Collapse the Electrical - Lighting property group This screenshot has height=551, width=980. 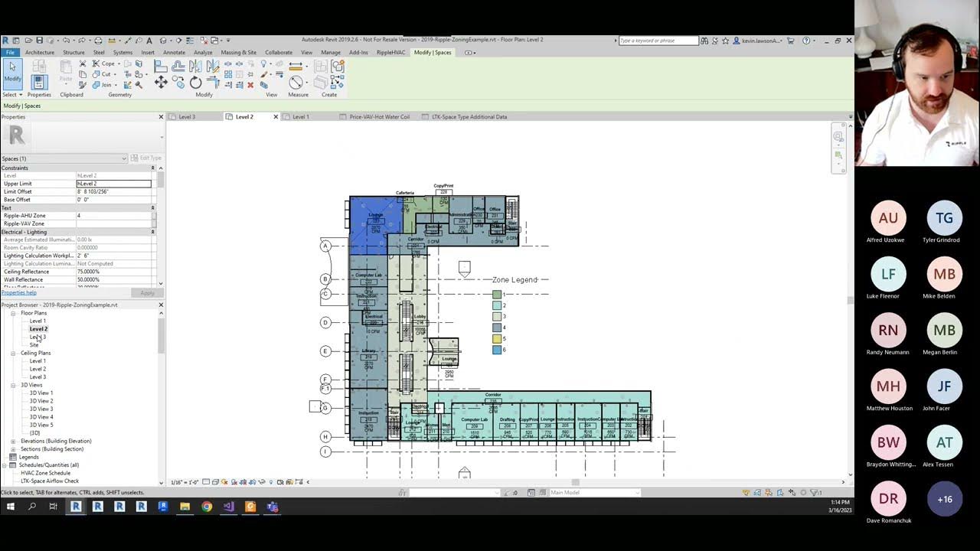(152, 232)
